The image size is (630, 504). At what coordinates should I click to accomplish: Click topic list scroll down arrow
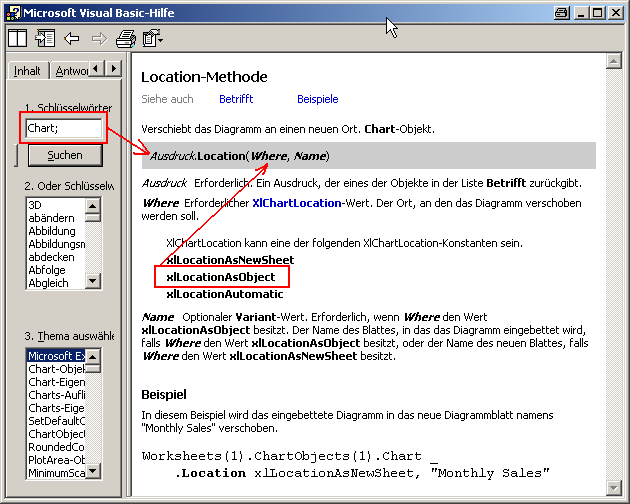(x=93, y=471)
